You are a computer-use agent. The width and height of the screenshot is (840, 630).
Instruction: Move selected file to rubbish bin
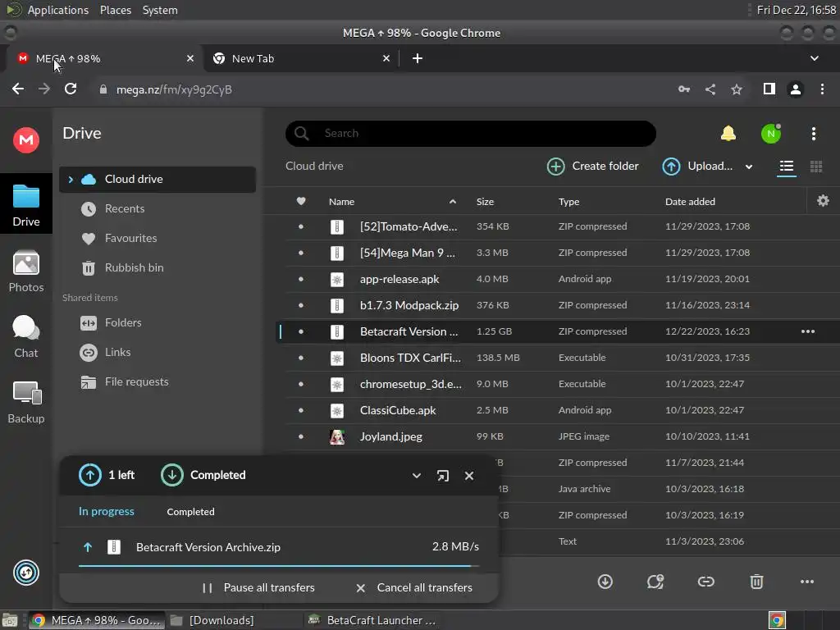tap(756, 582)
